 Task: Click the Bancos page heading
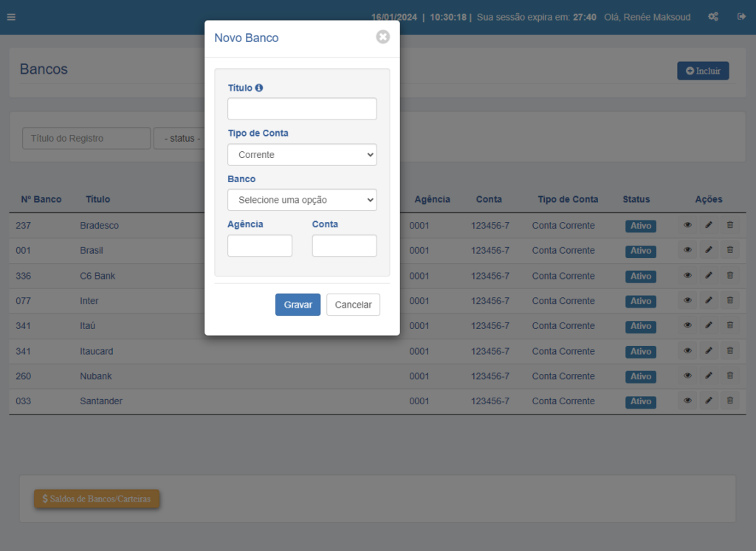(x=44, y=69)
